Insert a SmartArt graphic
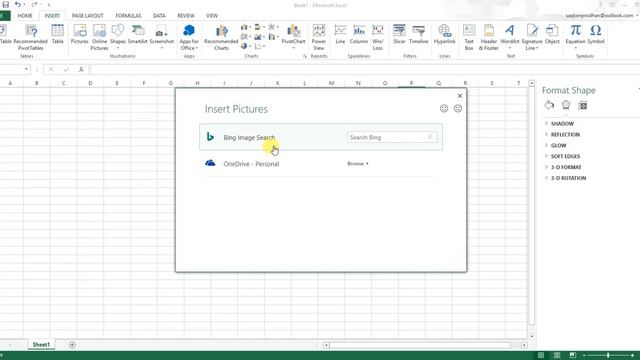 pos(138,34)
